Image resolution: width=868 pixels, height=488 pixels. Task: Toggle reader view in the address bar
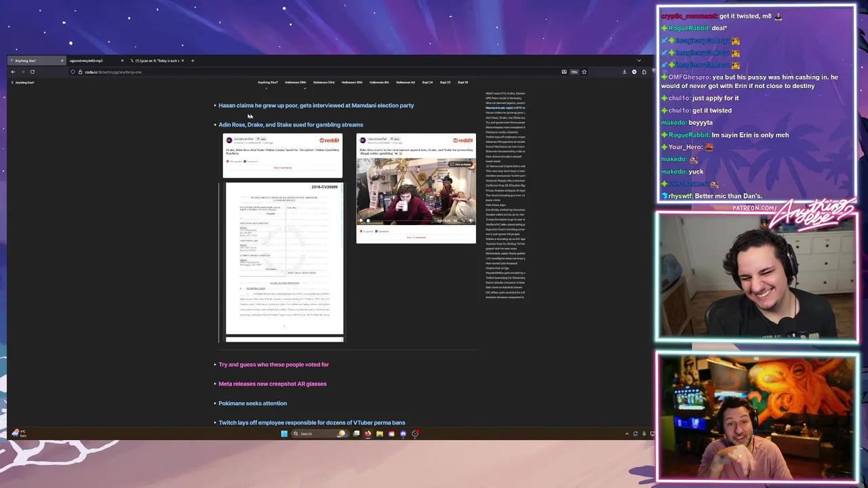(x=564, y=72)
